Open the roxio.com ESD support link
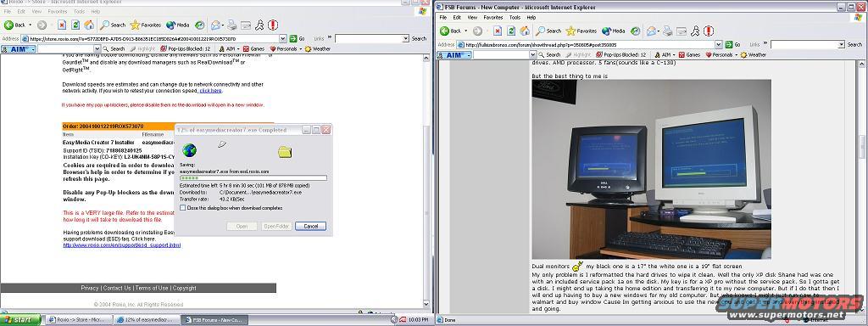 pyautogui.click(x=122, y=245)
